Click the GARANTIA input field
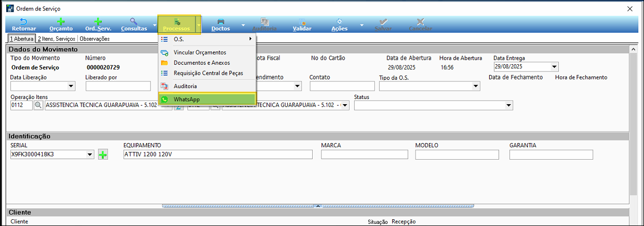 [x=552, y=154]
